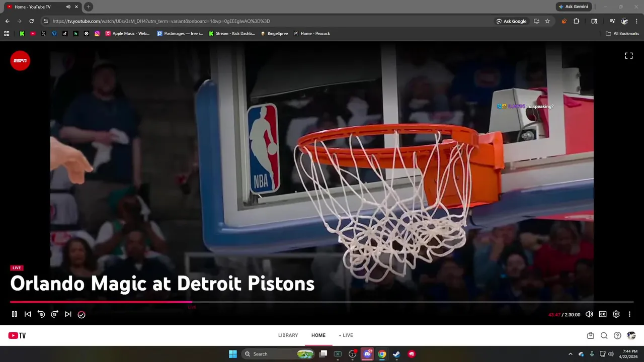Click the red LIVE badge above the title
The height and width of the screenshot is (362, 644).
[17, 268]
